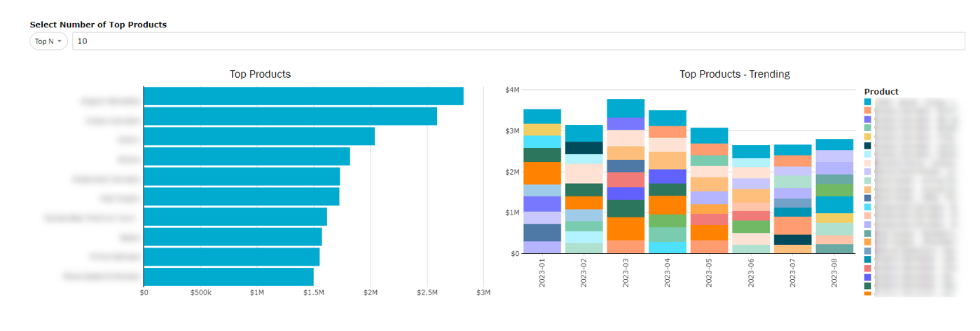Select the second-longest bar in Top Products
Viewport: 980px width, 331px height.
[x=290, y=116]
